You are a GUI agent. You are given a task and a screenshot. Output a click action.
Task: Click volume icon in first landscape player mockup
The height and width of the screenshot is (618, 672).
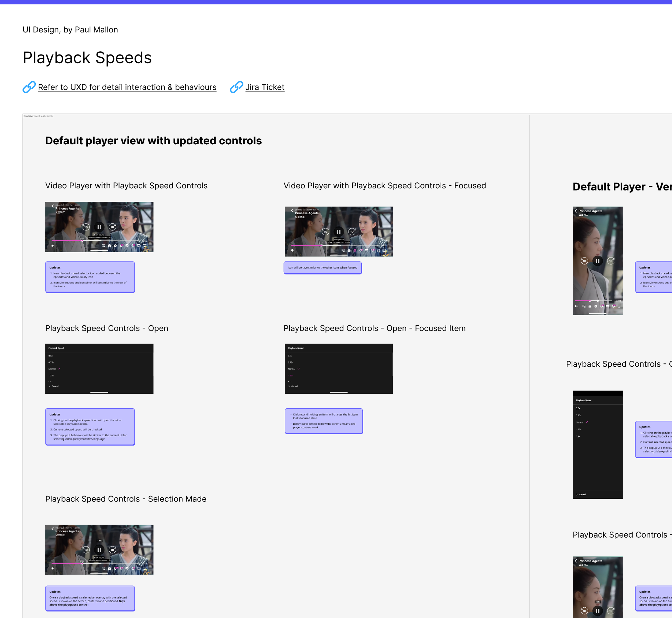(x=53, y=246)
